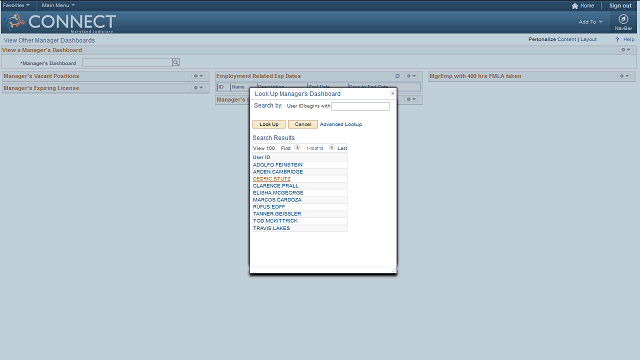Select user RUFUS.BOFF
The image size is (640, 360).
(x=269, y=207)
